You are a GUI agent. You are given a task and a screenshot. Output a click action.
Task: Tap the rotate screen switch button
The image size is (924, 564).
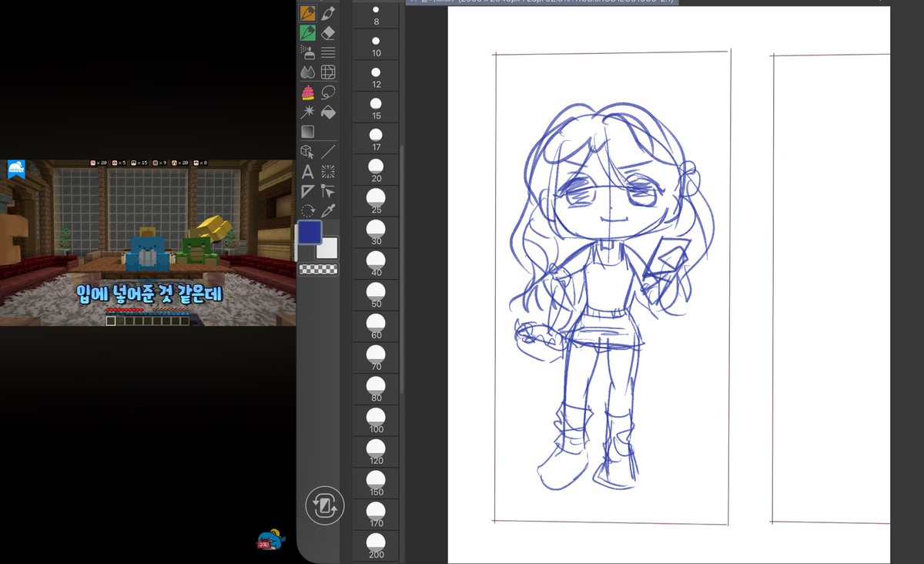coord(325,506)
